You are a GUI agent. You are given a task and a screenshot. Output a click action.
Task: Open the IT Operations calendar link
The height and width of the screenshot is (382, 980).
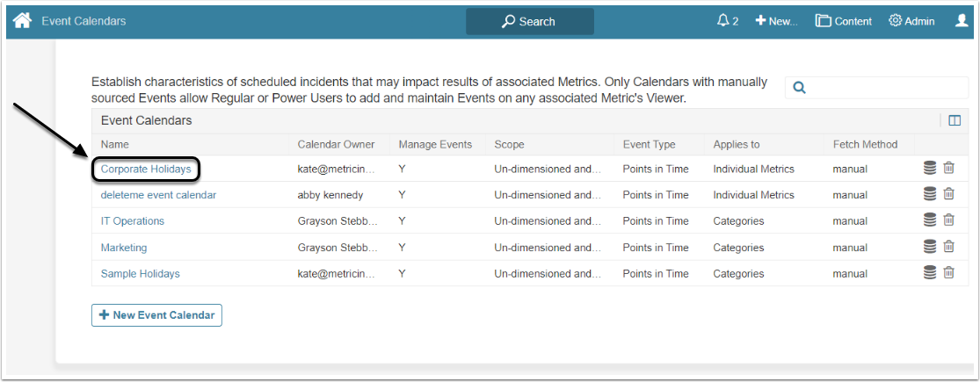[x=133, y=221]
